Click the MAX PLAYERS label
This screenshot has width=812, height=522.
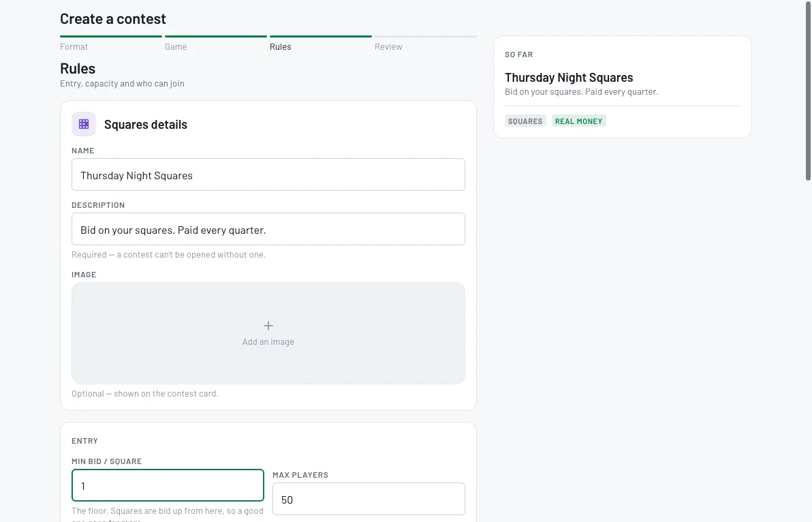tap(300, 475)
